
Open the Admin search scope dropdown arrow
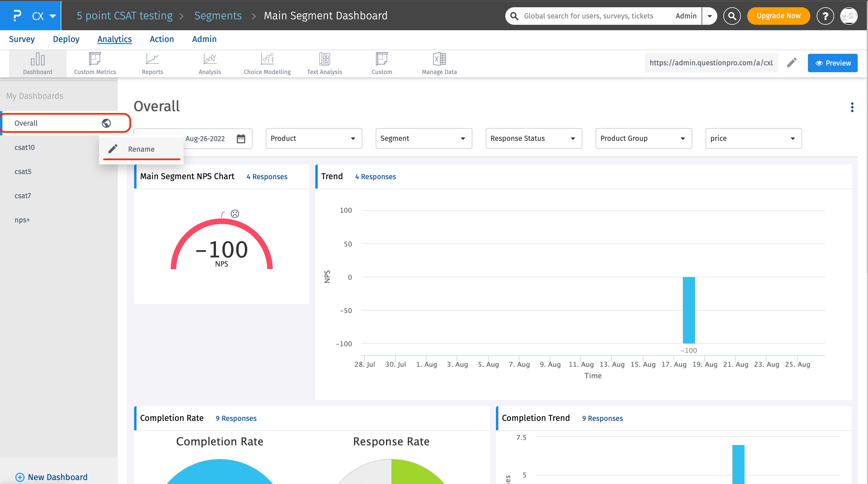tap(709, 16)
